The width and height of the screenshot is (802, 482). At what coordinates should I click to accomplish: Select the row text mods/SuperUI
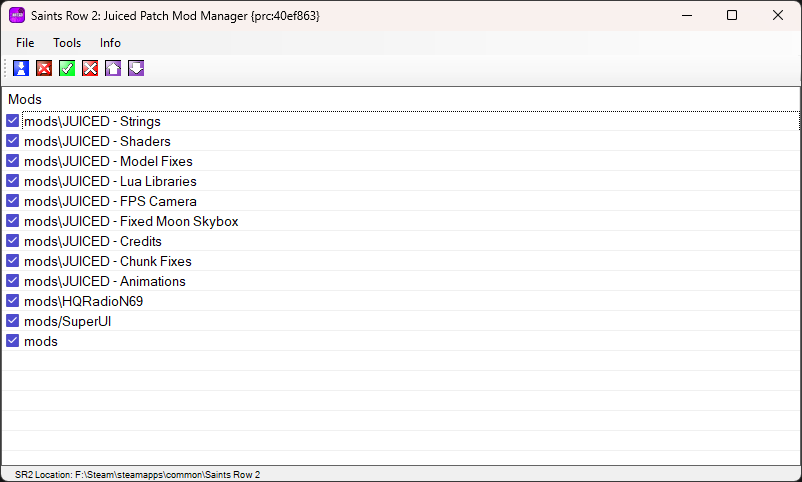click(68, 321)
